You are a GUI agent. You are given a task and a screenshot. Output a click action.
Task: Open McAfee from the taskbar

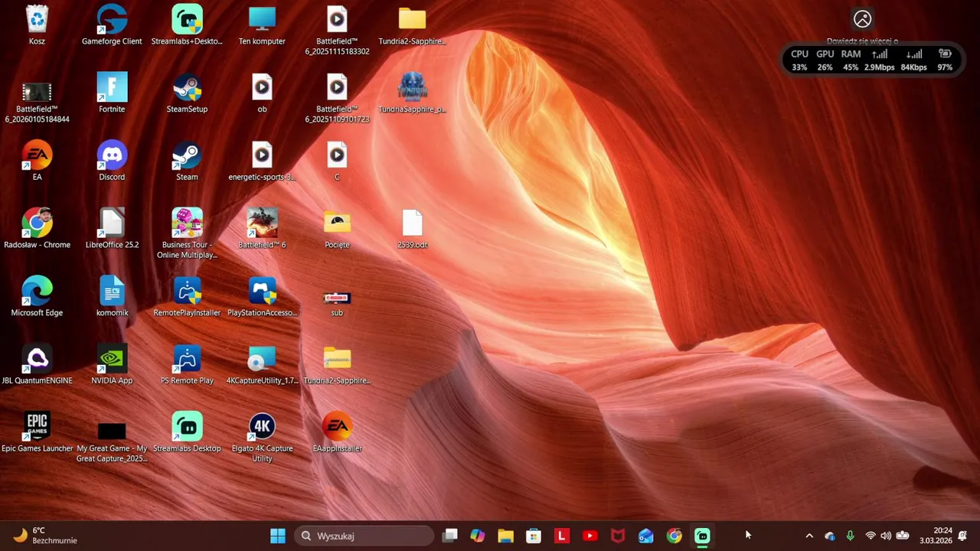[618, 536]
